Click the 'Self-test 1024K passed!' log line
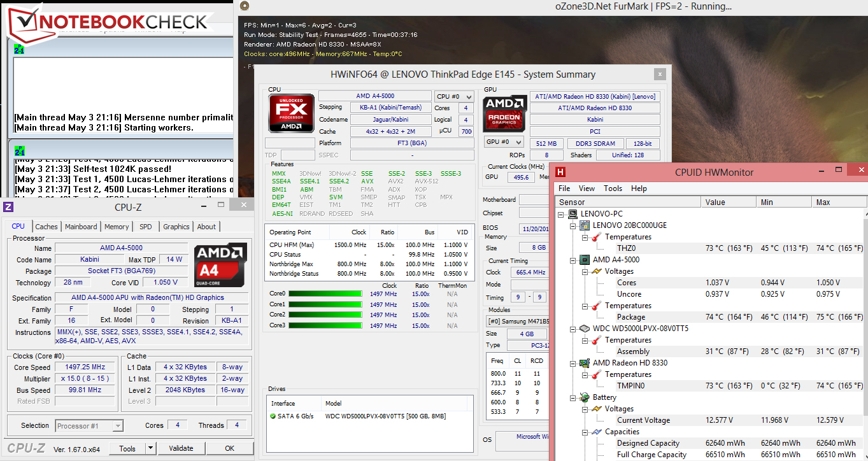868x461 pixels. (x=93, y=169)
